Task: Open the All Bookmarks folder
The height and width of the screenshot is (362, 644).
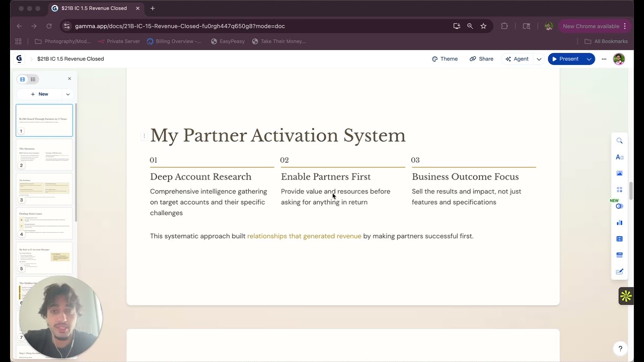Action: point(606,41)
